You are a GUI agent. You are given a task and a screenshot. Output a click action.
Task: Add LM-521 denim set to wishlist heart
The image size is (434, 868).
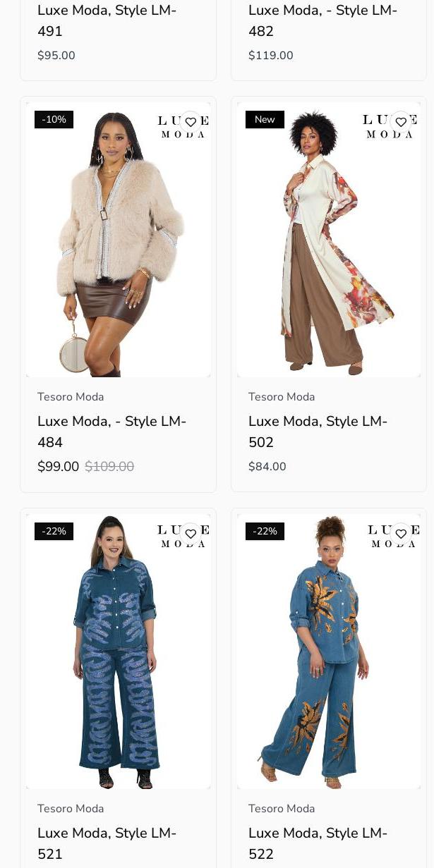click(x=191, y=534)
